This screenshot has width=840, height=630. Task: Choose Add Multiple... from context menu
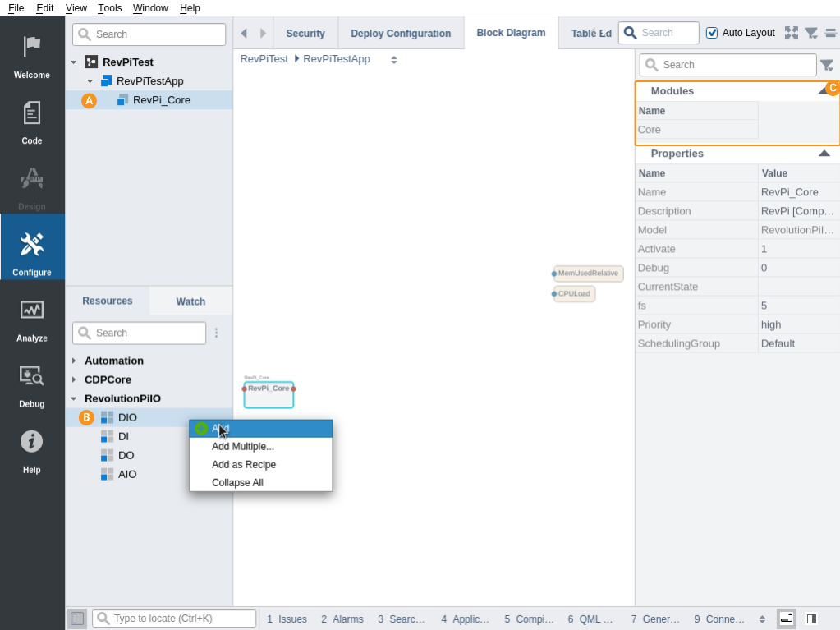[243, 446]
